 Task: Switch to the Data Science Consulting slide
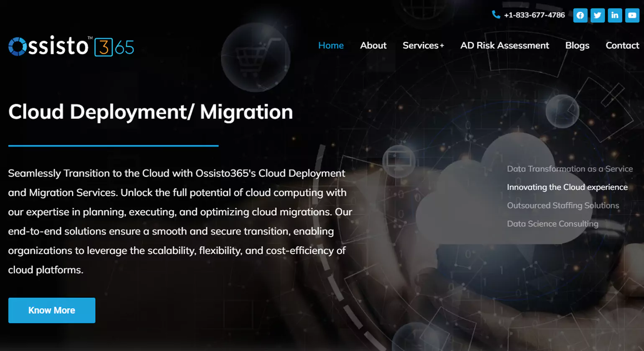tap(552, 224)
